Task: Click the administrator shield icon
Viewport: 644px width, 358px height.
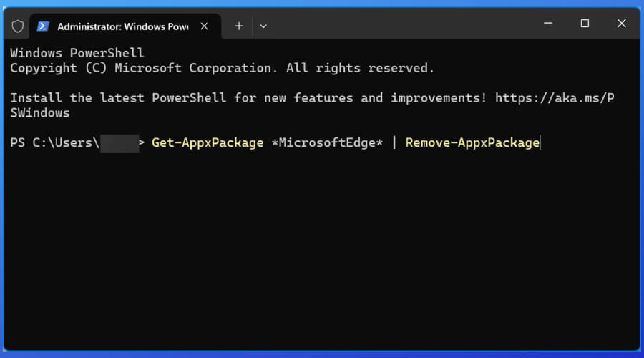Action: coord(18,26)
